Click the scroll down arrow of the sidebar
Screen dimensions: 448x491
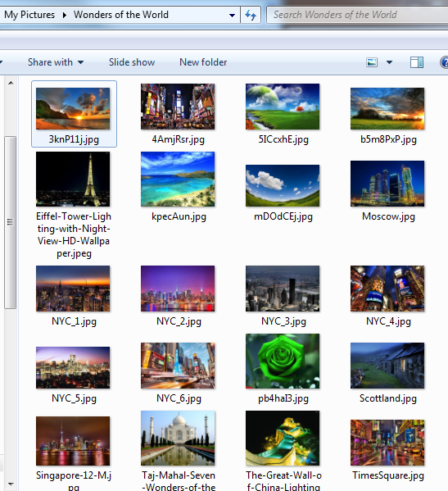[11, 484]
